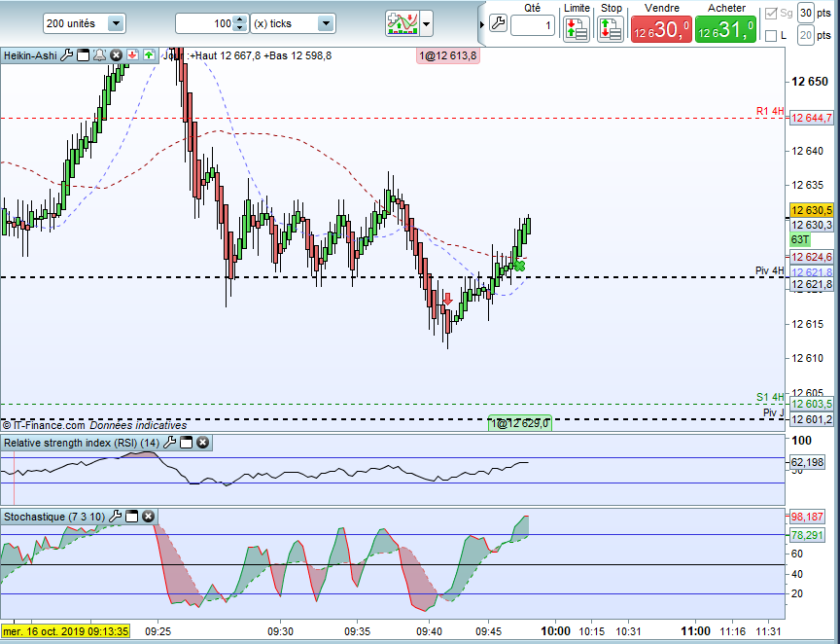The image size is (840, 644).
Task: Close the Stochastique indicator panel
Action: coord(149,517)
